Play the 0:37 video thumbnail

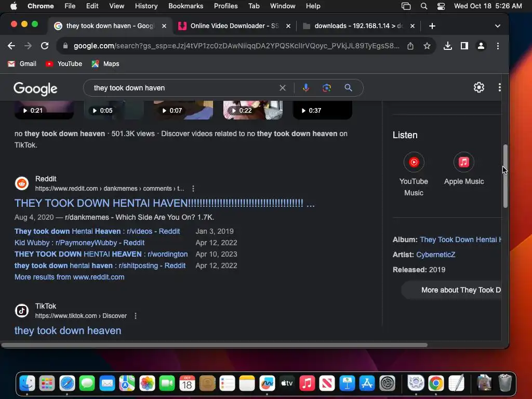(x=322, y=110)
